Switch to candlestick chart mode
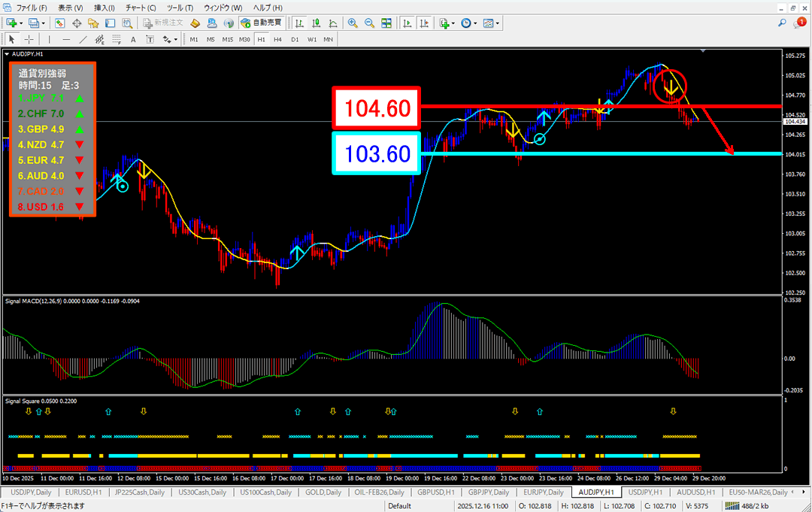812x512 pixels. point(317,23)
